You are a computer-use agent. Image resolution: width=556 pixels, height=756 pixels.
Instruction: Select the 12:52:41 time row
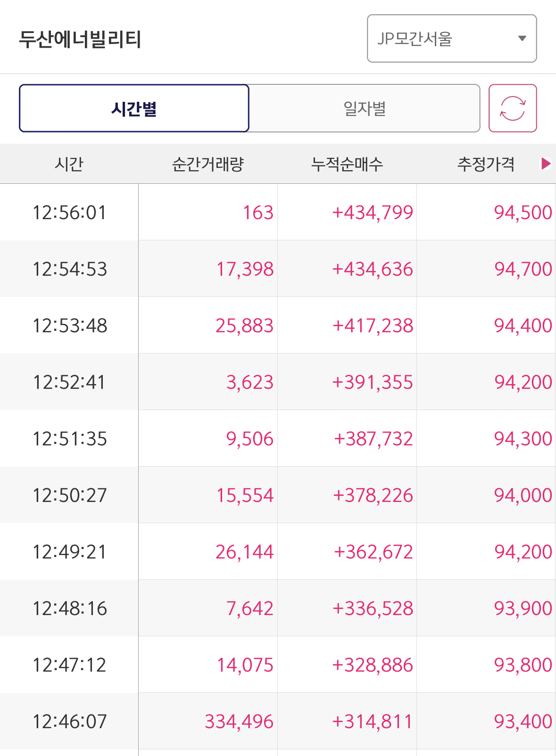coord(69,382)
